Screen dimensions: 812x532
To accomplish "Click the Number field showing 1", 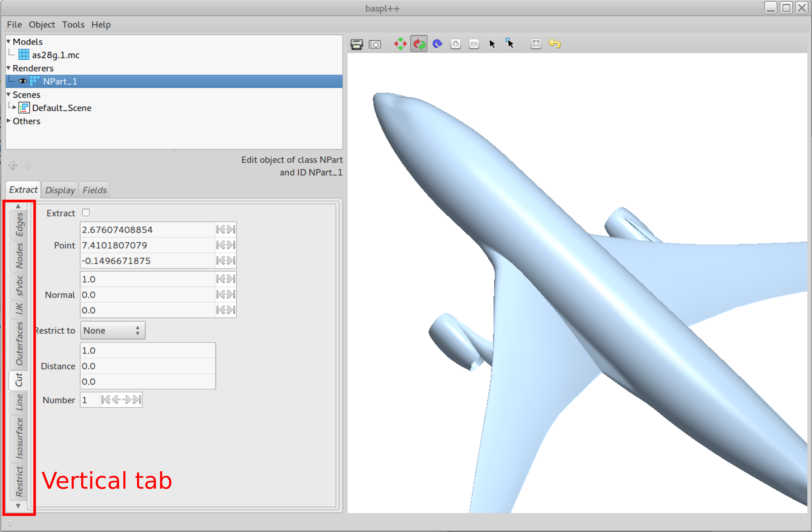I will 90,400.
